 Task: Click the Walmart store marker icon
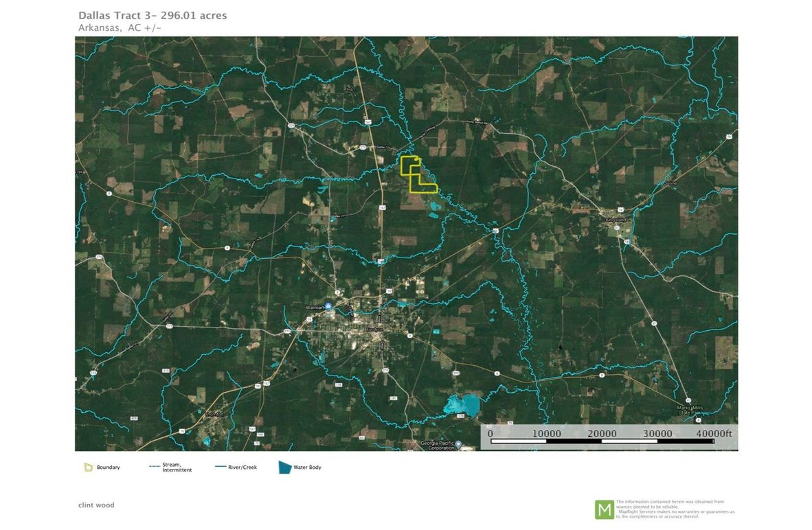point(328,306)
